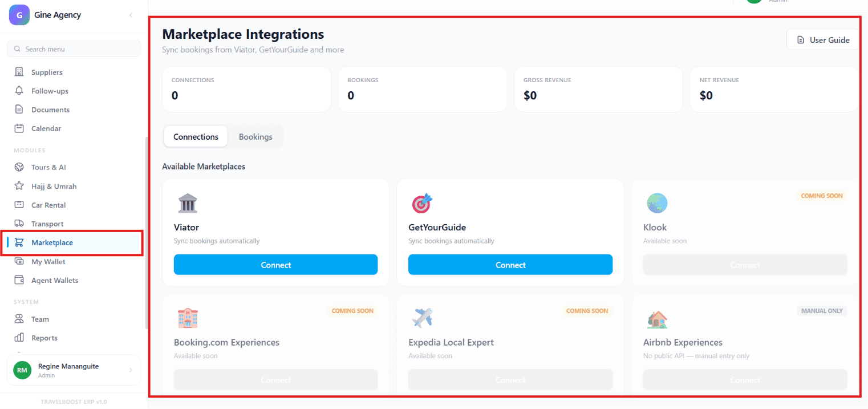Image resolution: width=868 pixels, height=409 pixels.
Task: Click the Reports chart icon
Action: 19,338
